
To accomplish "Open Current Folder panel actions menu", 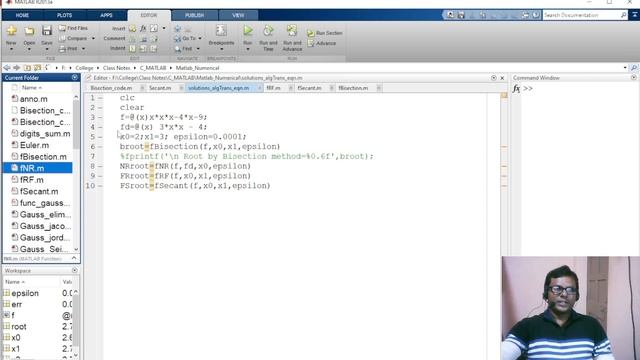I will (x=75, y=77).
